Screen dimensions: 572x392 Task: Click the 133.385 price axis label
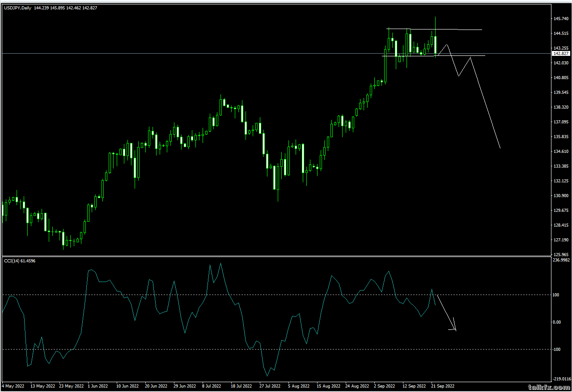click(561, 166)
